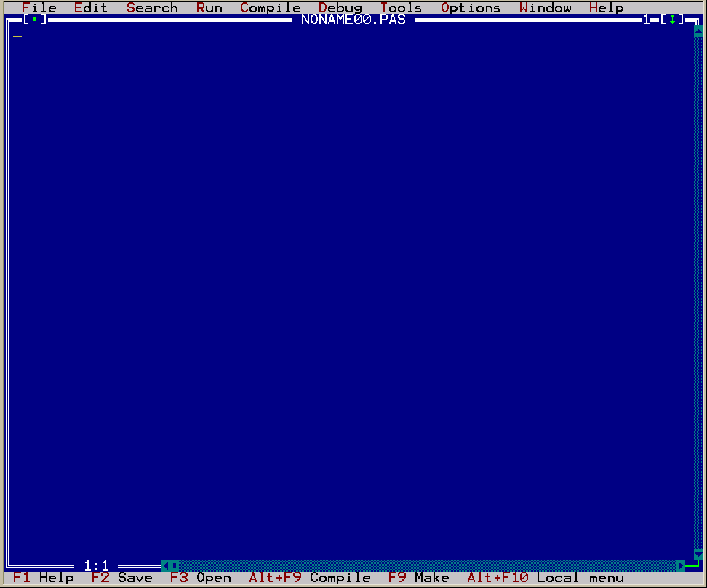Open the File menu

point(39,8)
